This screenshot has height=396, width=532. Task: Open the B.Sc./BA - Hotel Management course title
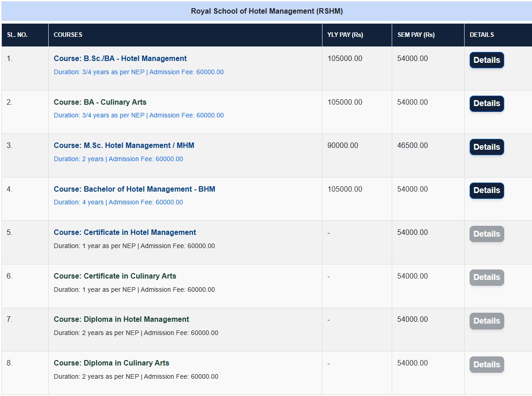click(x=120, y=59)
